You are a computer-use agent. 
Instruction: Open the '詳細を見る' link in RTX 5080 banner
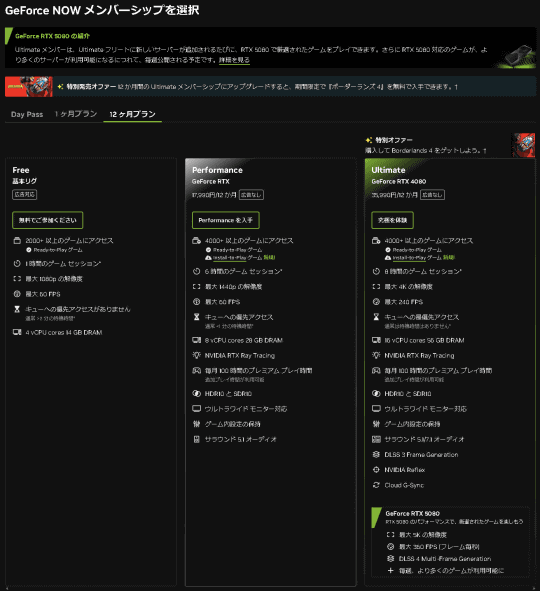click(234, 60)
